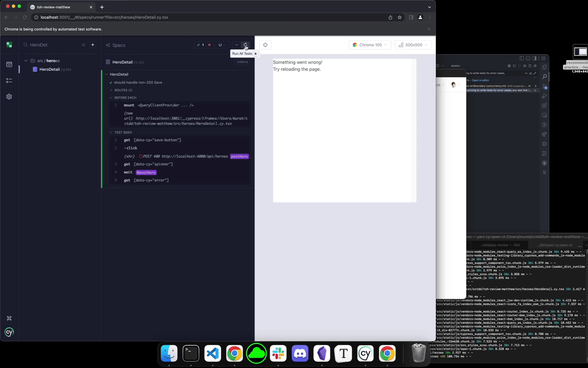Click the Cypress logo in top-left sidebar
The image size is (588, 368).
9,45
